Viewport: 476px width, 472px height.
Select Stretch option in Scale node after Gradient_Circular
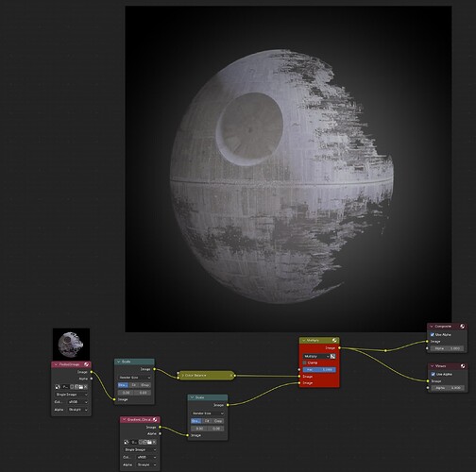pos(196,421)
